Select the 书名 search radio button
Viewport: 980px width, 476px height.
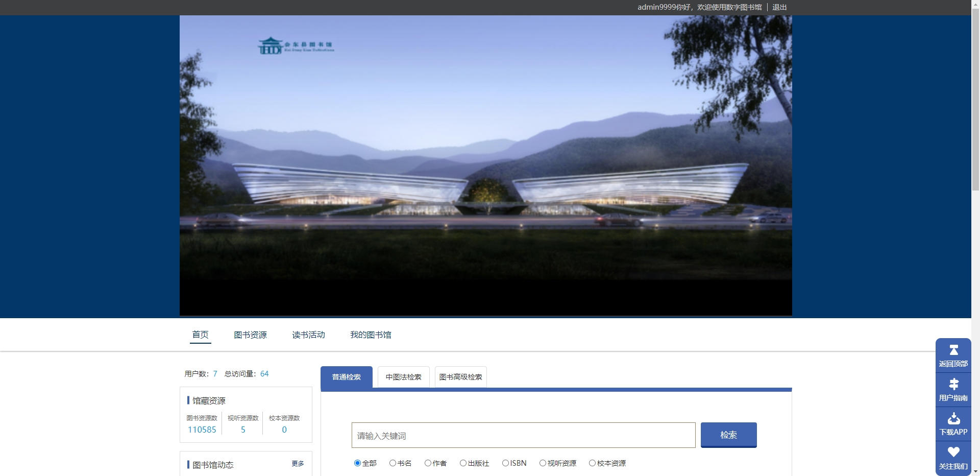click(x=393, y=463)
